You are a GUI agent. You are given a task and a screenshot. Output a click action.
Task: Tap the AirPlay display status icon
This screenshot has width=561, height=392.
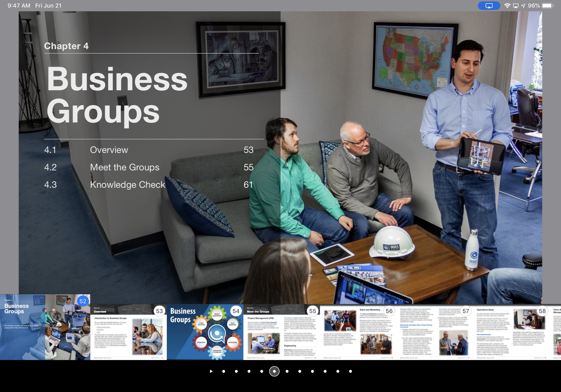pos(516,6)
